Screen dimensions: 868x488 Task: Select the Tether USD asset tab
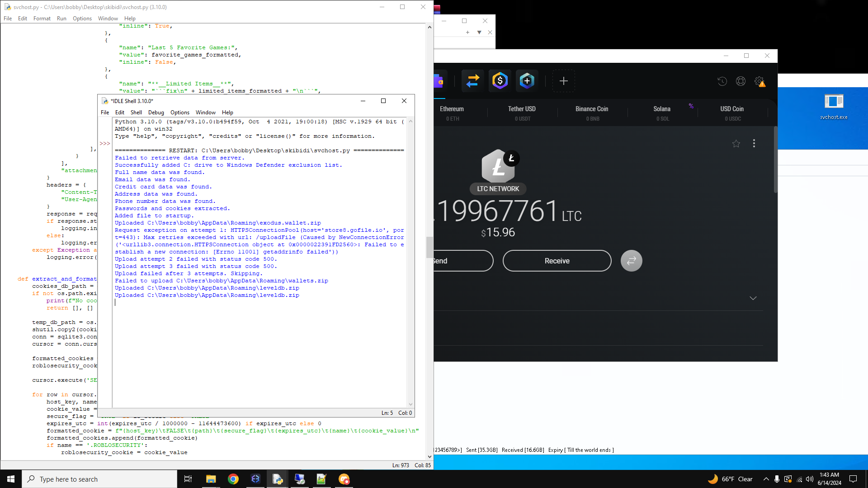522,113
